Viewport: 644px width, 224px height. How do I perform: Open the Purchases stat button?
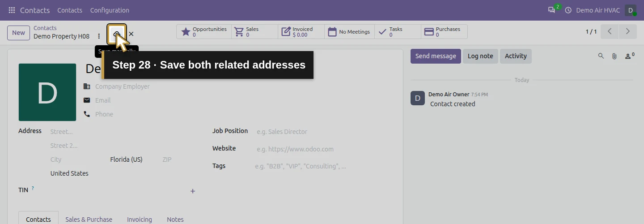point(444,32)
